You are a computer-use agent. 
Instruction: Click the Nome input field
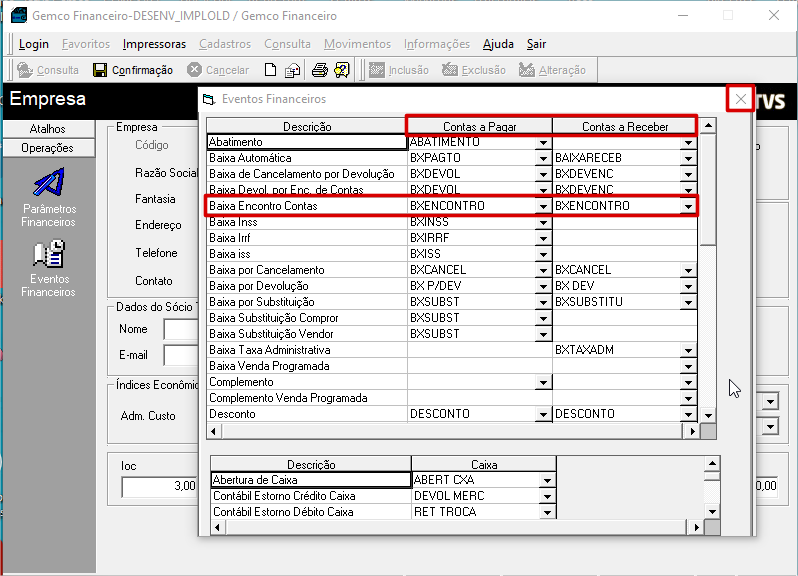coord(181,329)
